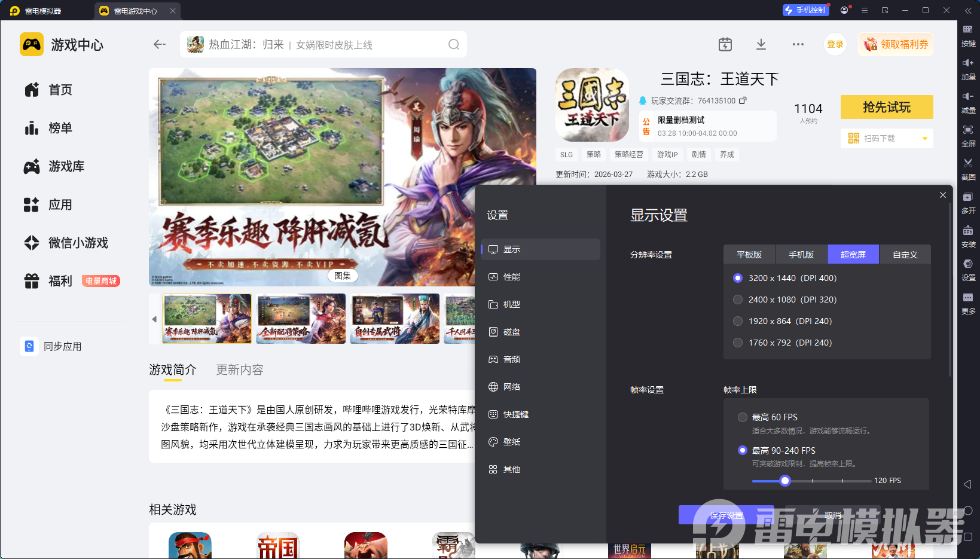Open the 图集 gallery button on banner
The image size is (980, 559).
click(343, 276)
